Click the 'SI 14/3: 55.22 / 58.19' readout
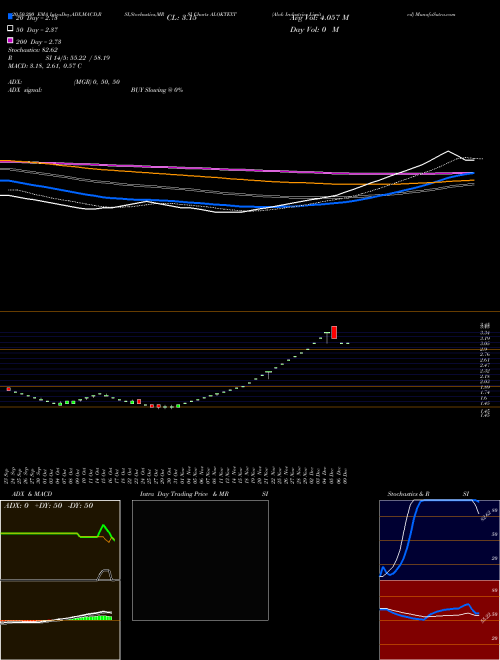 (78, 58)
